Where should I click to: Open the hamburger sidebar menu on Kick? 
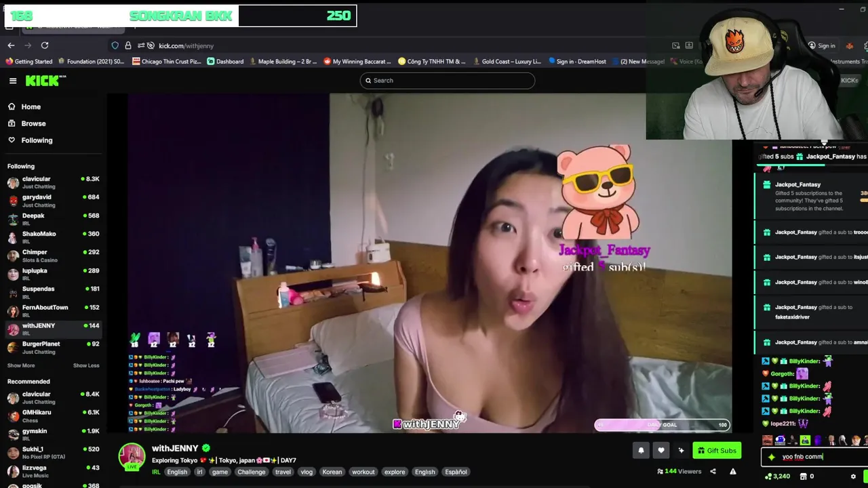click(x=13, y=81)
